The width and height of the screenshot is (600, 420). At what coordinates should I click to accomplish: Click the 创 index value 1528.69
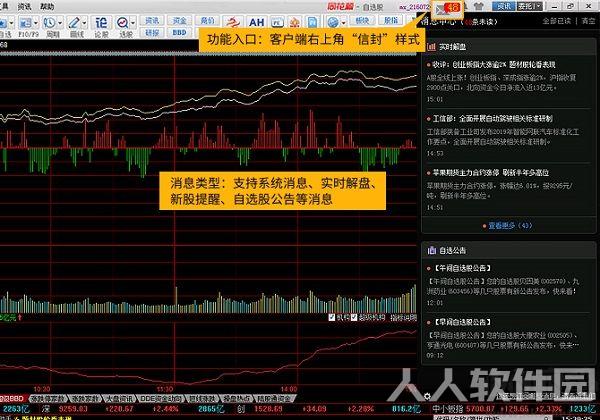click(268, 409)
